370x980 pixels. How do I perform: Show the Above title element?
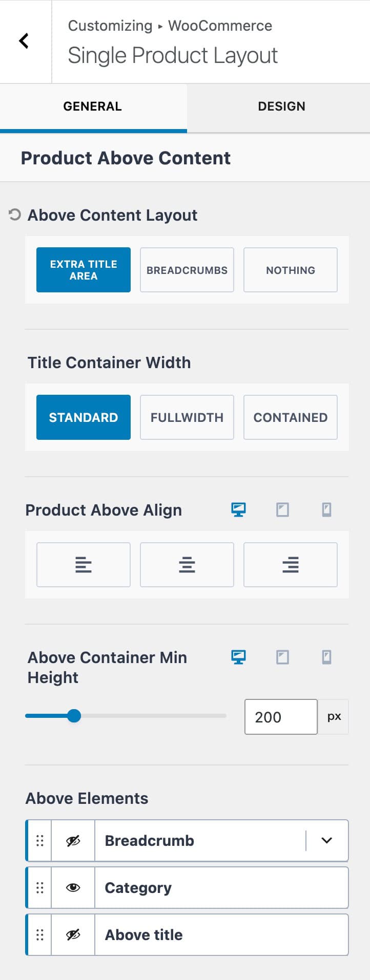(72, 934)
